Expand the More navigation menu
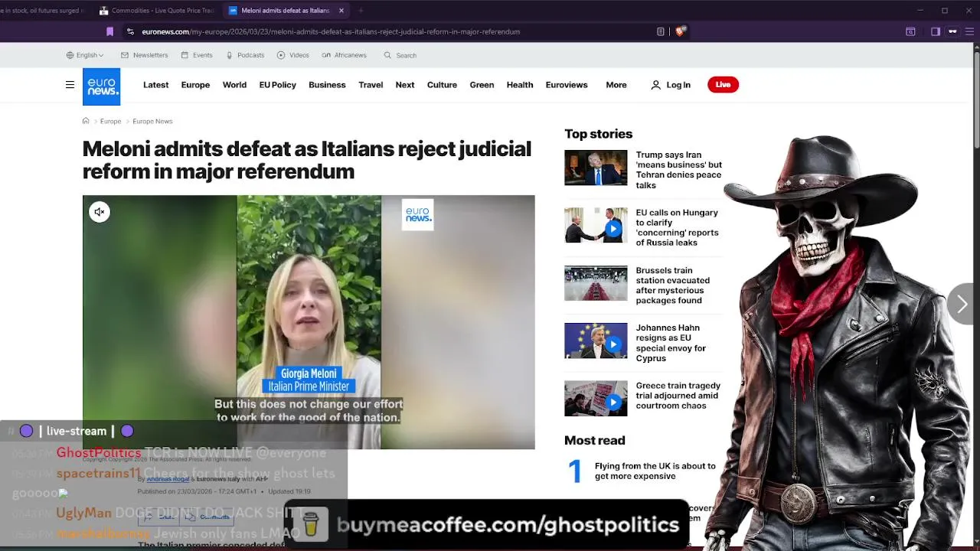Viewport: 980px width, 551px height. (616, 85)
